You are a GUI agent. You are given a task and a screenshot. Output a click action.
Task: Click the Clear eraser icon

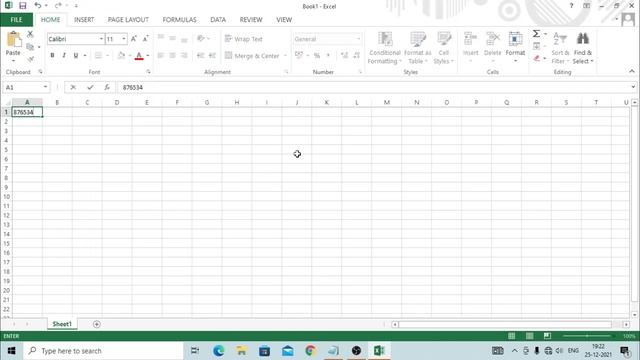coord(536,58)
